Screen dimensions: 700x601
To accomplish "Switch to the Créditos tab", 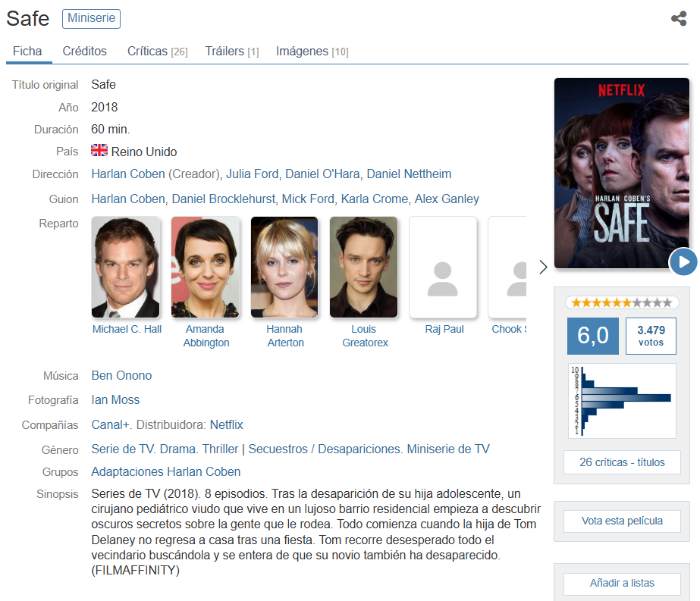I will click(84, 52).
